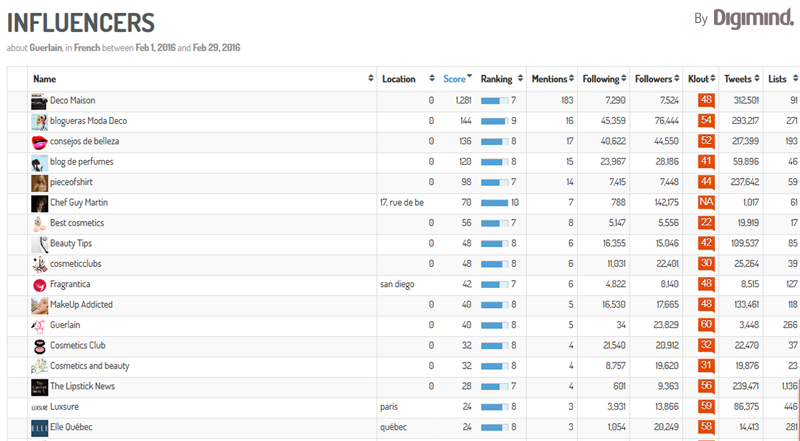Click ranking bar for blogueras Moda Deco

pos(494,121)
